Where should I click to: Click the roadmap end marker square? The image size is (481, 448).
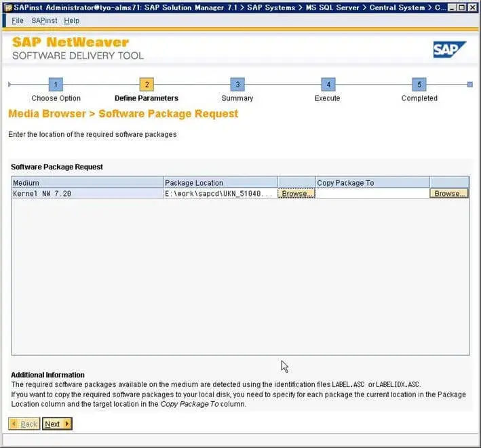click(x=469, y=85)
